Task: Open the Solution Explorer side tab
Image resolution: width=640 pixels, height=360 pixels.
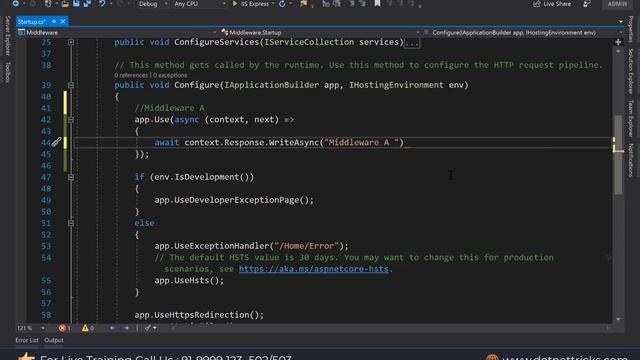Action: coord(631,71)
